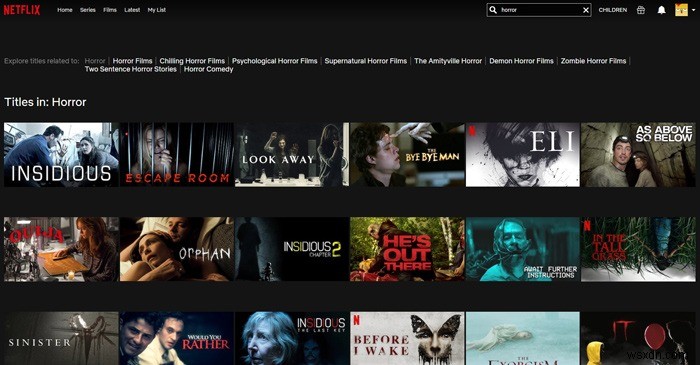
Task: Open the Insidious thumbnail
Action: 61,155
